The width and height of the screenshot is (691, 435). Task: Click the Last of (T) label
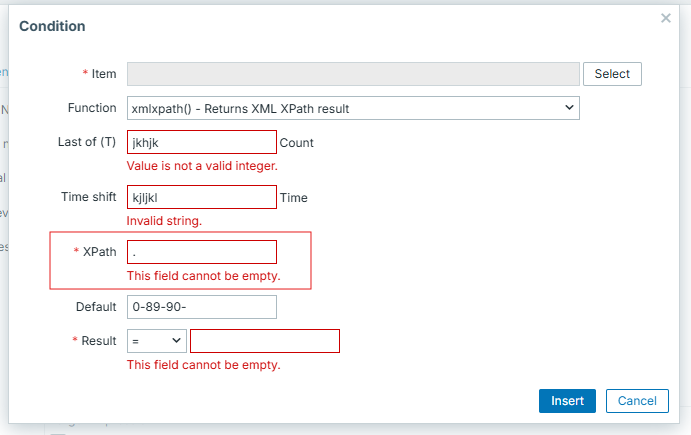(x=87, y=143)
